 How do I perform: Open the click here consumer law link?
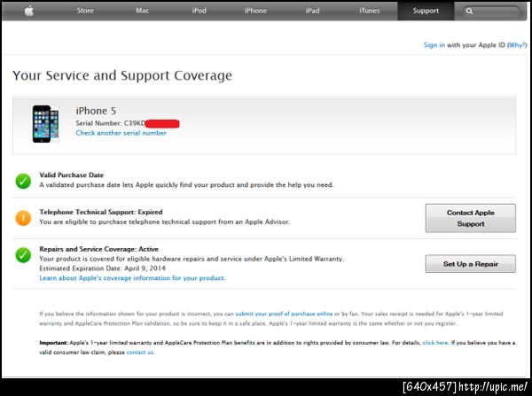click(x=435, y=343)
